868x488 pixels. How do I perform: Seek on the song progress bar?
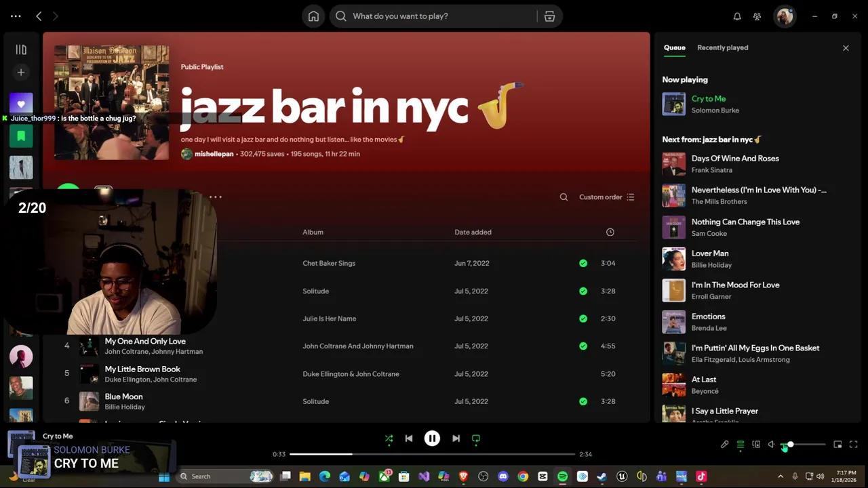432,454
